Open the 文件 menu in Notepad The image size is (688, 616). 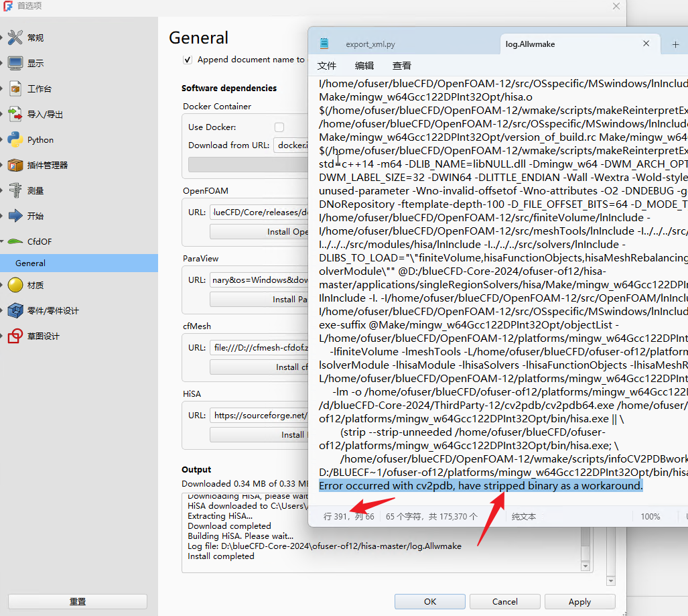point(326,66)
